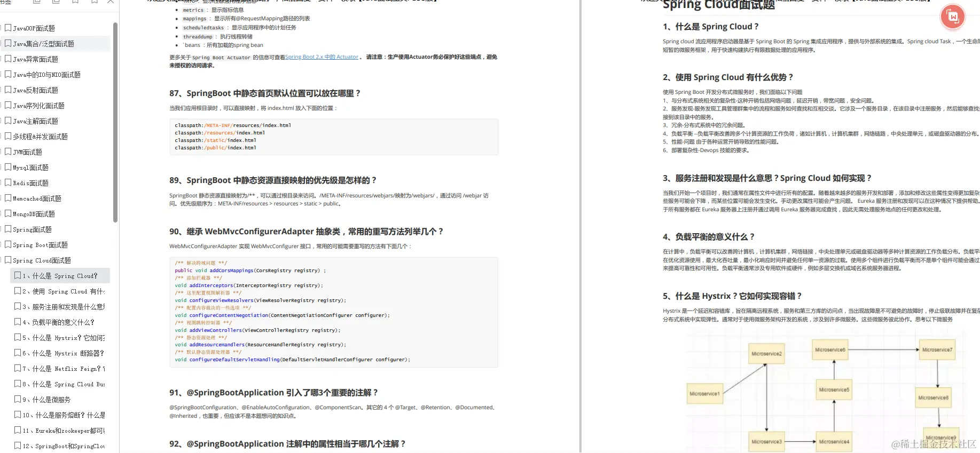Select the Spring Cloud面试题 parent bookmark
The height and width of the screenshot is (453, 980).
point(42,260)
